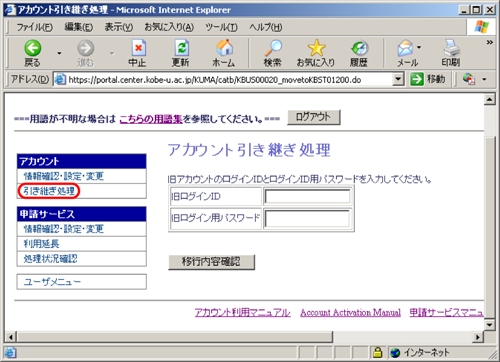Screen dimensions: 500x362
Task: Open dropdown arrow next to links icon
Action: tap(484, 79)
